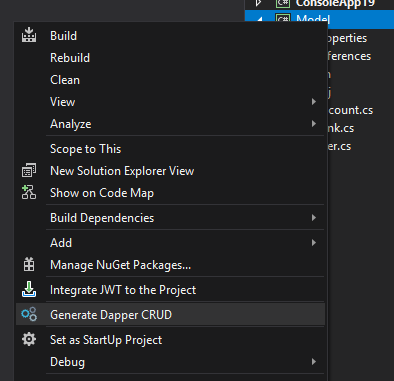Viewport: 394px width, 381px height.
Task: Open the Build Dependencies submenu arrow
Action: click(314, 218)
